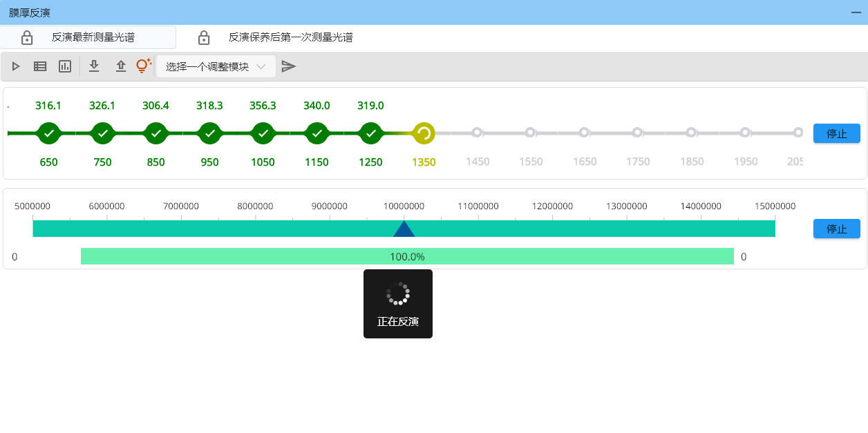Screen dimensions: 868x433
Task: Click the download/import arrow icon
Action: pyautogui.click(x=95, y=66)
